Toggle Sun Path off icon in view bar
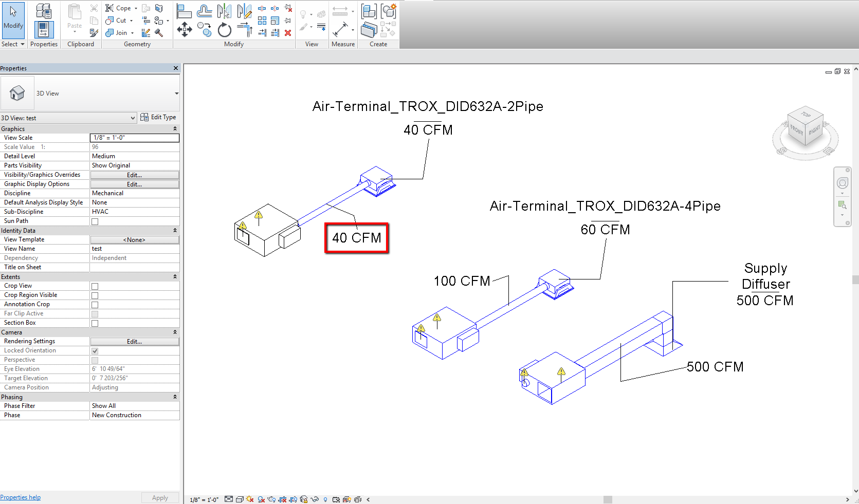859x504 pixels. (x=250, y=499)
